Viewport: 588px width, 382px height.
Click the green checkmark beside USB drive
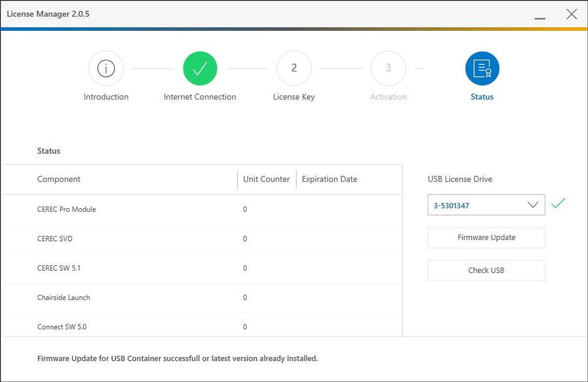tap(558, 203)
